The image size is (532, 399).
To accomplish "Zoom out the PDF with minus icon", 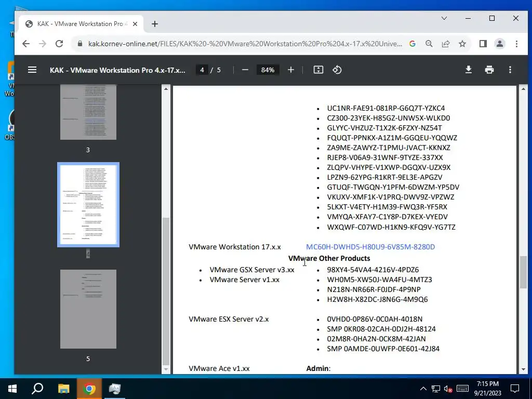I will [245, 70].
